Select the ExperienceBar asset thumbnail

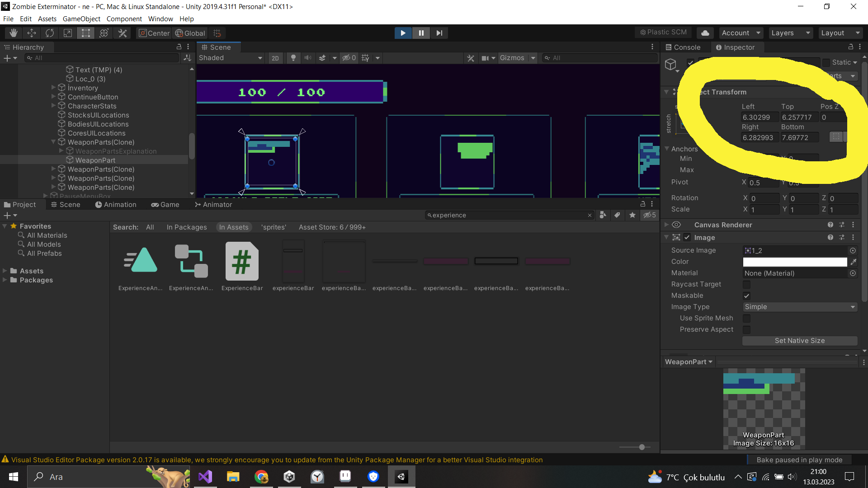(x=242, y=261)
